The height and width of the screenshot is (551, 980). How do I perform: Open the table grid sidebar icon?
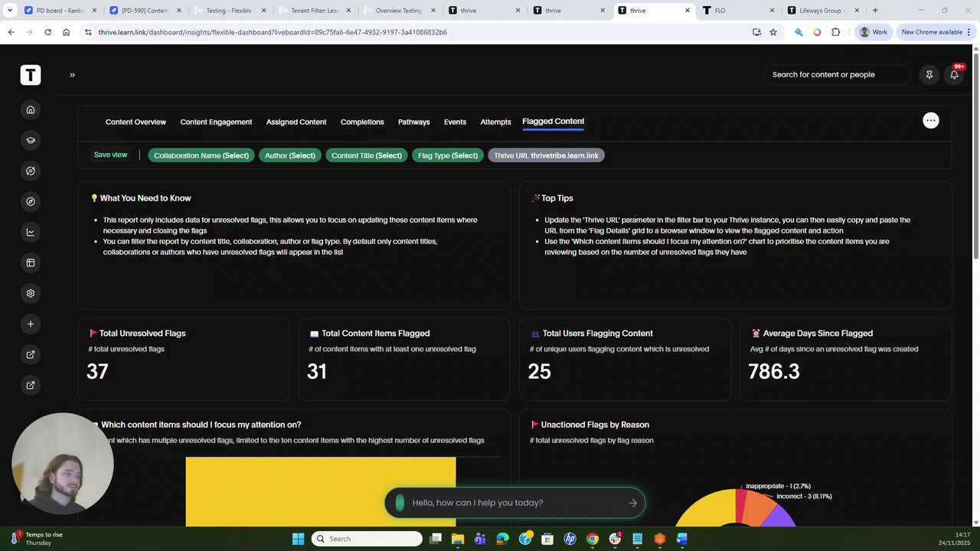pos(31,262)
